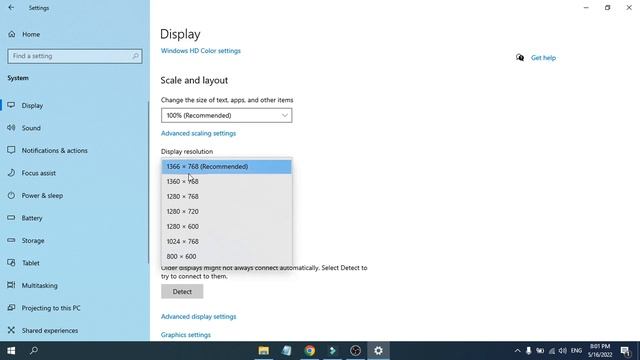Screen dimensions: 640x360
Task: Open File Explorer from the taskbar
Action: tap(264, 351)
